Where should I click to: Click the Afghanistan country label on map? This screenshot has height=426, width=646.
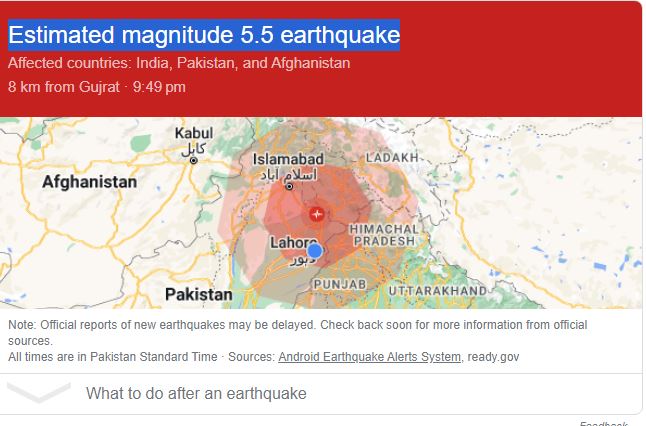point(89,182)
